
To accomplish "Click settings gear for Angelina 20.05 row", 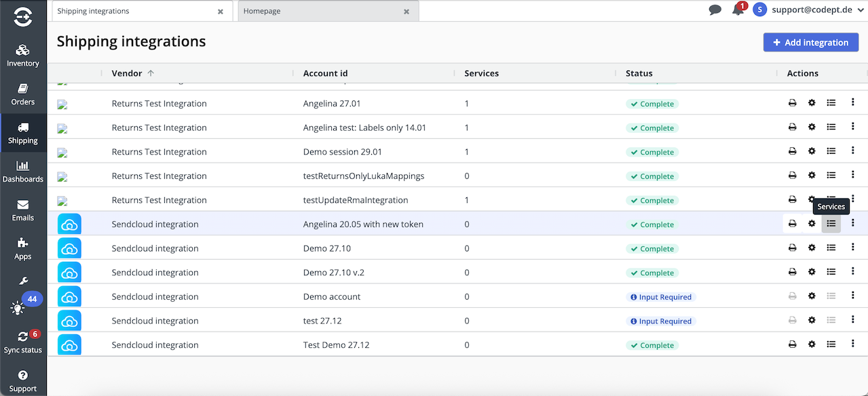I will click(x=812, y=224).
